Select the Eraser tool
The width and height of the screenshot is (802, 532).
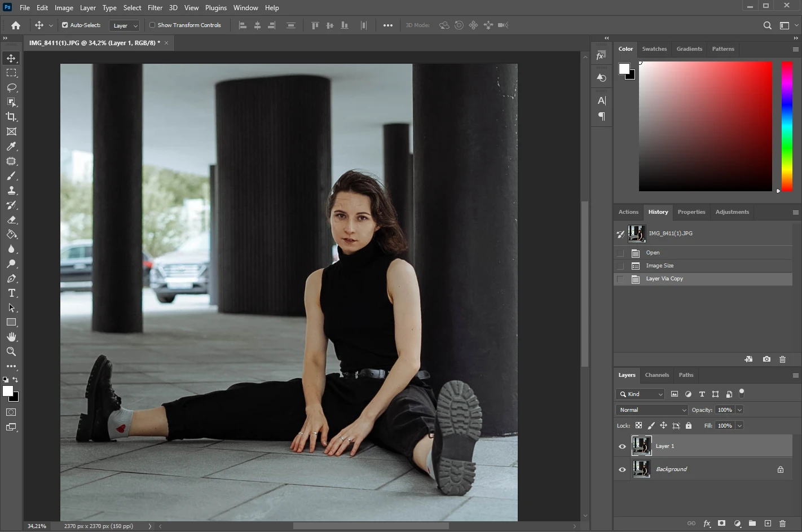(11, 219)
